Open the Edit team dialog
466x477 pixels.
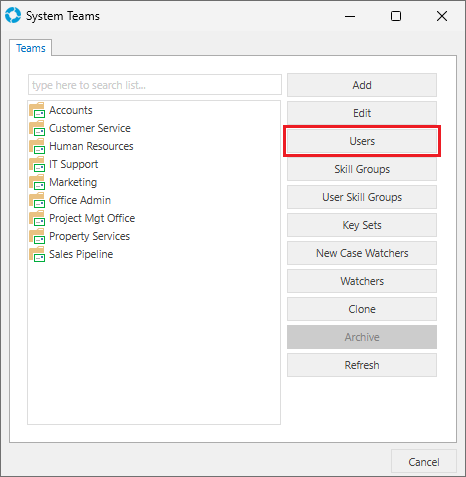(x=362, y=113)
